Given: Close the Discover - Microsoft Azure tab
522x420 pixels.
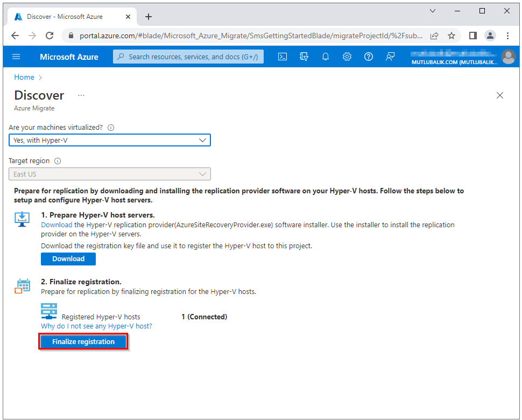Looking at the screenshot, I should pyautogui.click(x=128, y=17).
